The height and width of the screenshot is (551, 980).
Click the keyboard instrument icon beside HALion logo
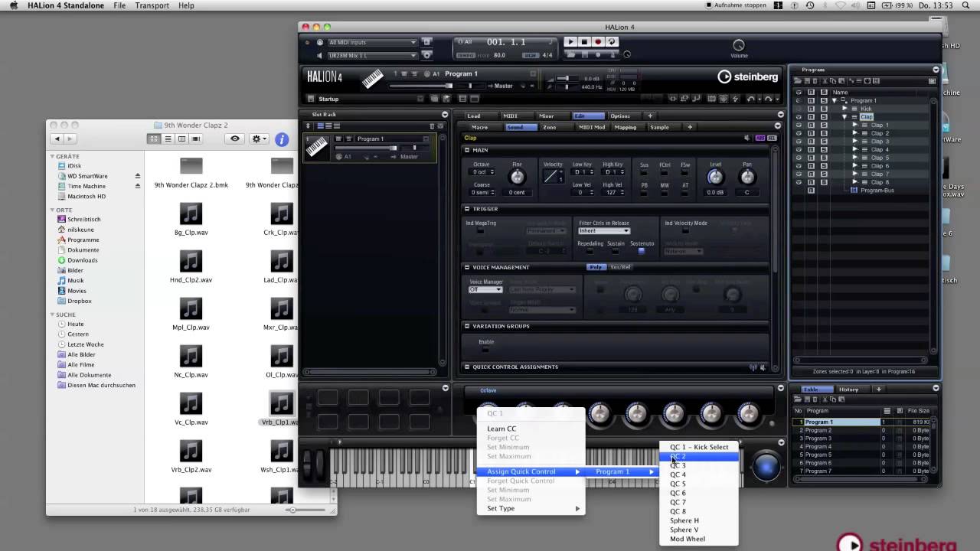point(373,78)
